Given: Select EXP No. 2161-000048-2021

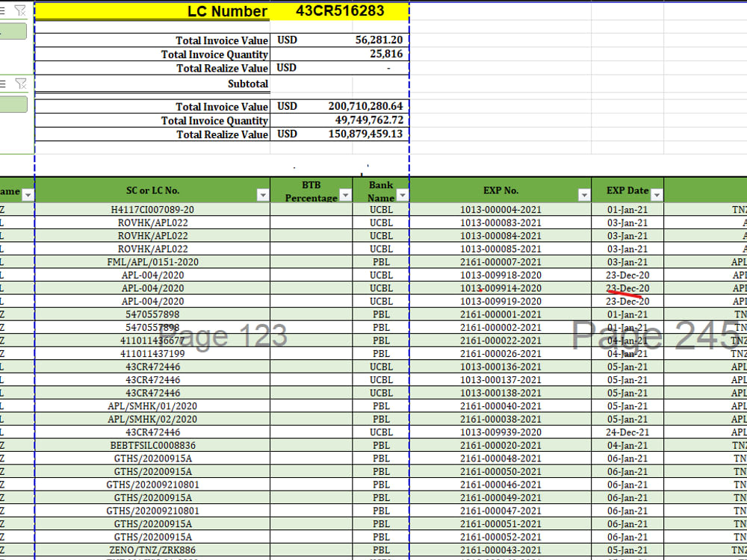Looking at the screenshot, I should pos(500,458).
